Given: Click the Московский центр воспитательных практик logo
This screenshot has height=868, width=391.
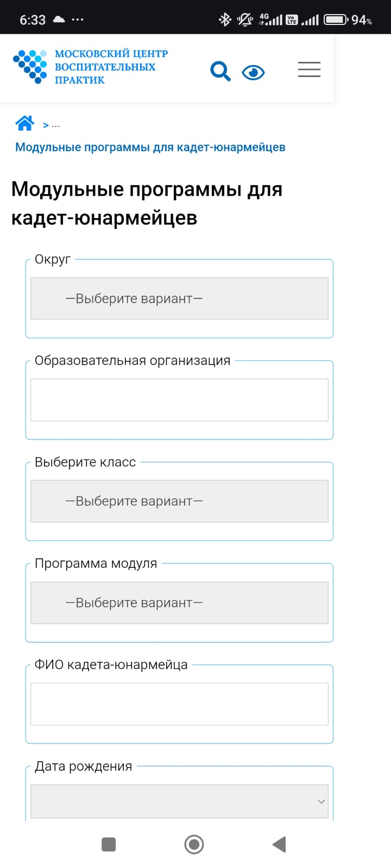Looking at the screenshot, I should tap(90, 67).
